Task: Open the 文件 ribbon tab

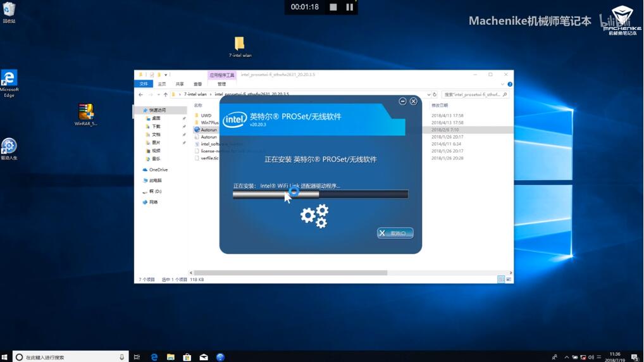Action: [x=144, y=84]
